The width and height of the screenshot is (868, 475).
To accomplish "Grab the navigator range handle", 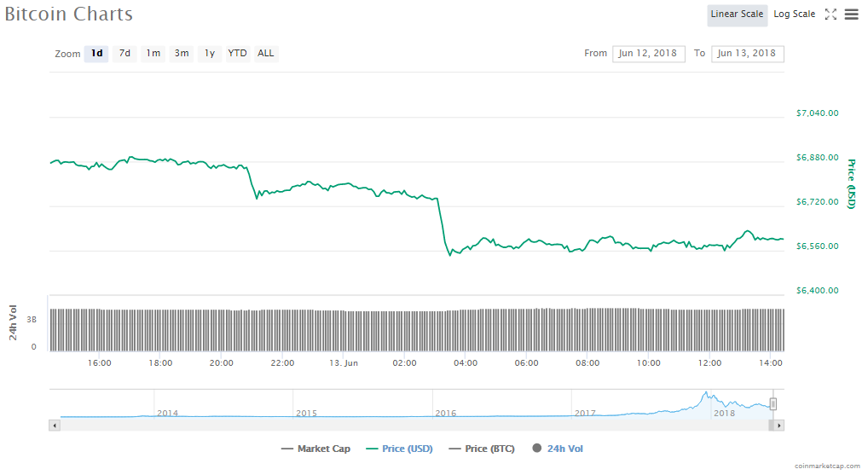I will 773,404.
